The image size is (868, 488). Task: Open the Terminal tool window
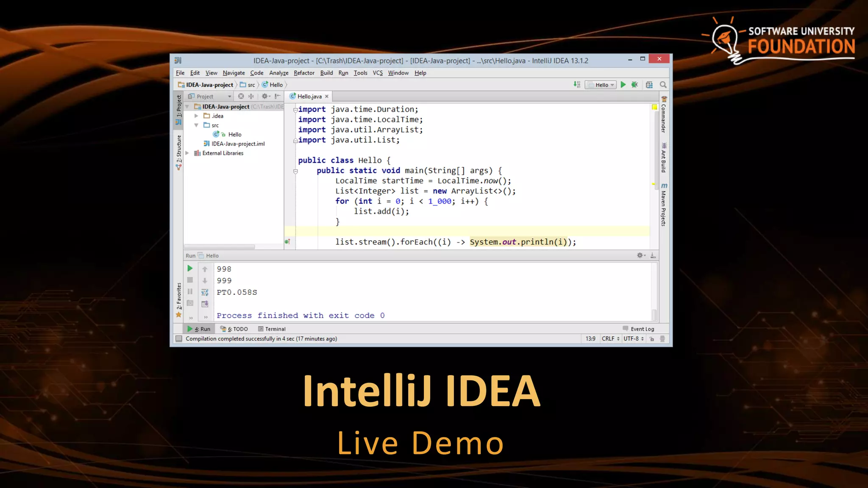tap(272, 329)
